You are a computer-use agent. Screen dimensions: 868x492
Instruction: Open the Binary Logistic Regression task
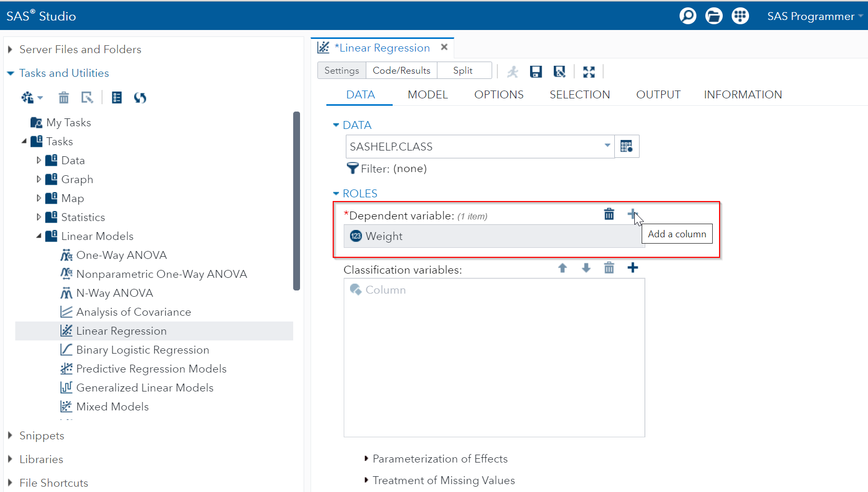143,350
